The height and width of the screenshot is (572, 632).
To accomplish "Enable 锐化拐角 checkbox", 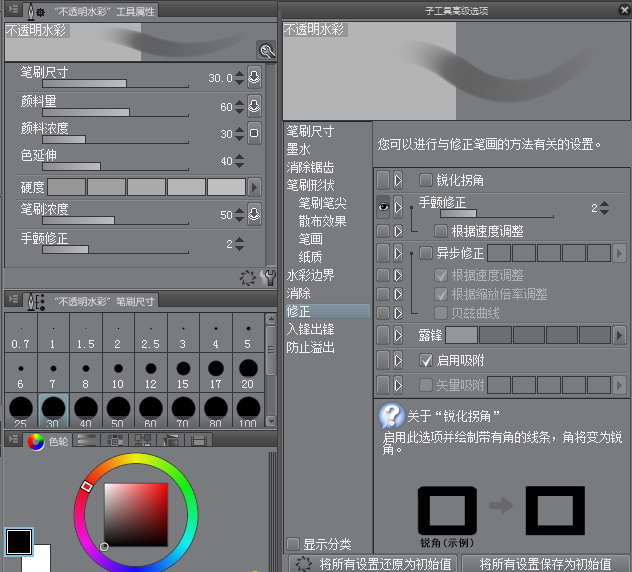I will click(x=426, y=180).
